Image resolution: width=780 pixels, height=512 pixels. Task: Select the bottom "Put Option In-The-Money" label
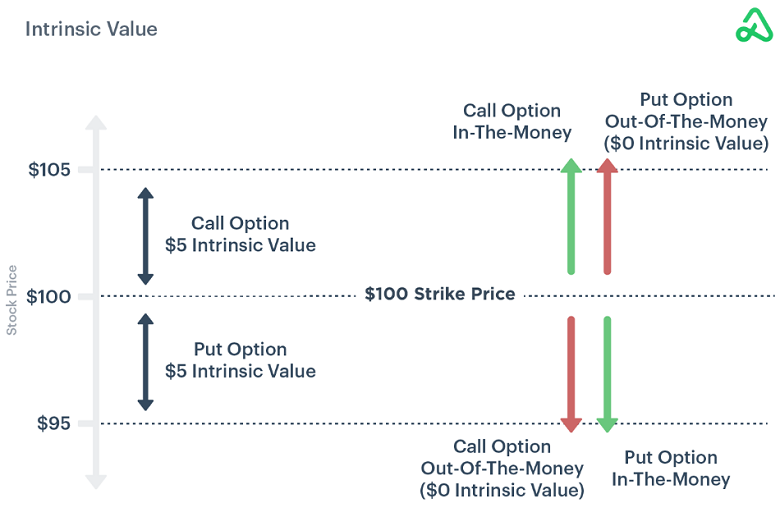[x=671, y=468]
